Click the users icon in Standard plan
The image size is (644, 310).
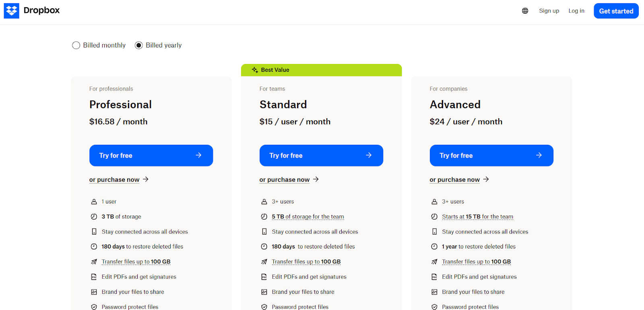click(264, 201)
